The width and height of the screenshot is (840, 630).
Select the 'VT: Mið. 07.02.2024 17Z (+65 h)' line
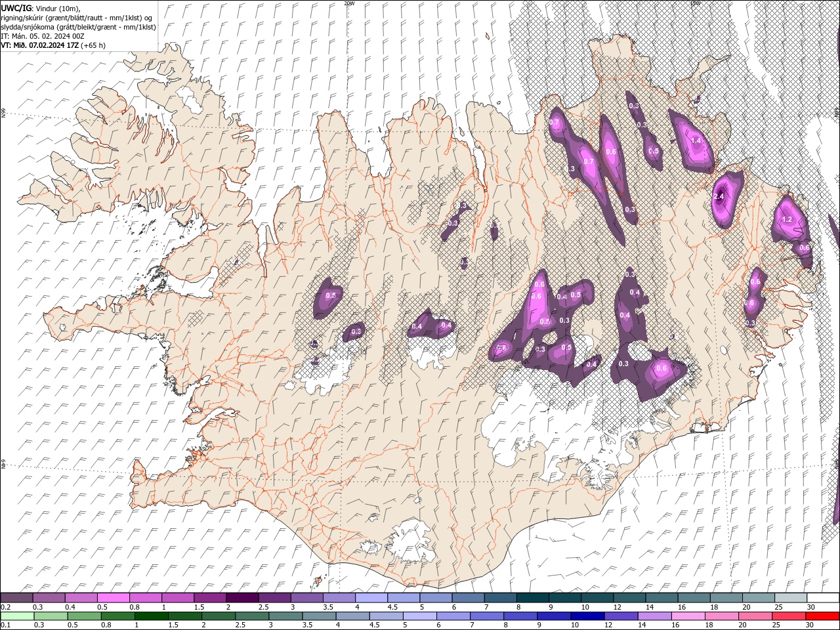[x=53, y=45]
